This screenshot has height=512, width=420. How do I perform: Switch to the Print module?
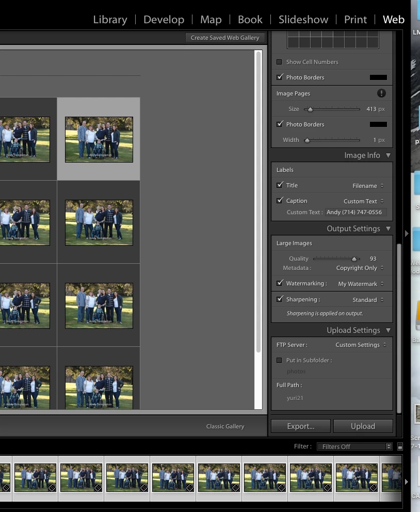click(356, 20)
